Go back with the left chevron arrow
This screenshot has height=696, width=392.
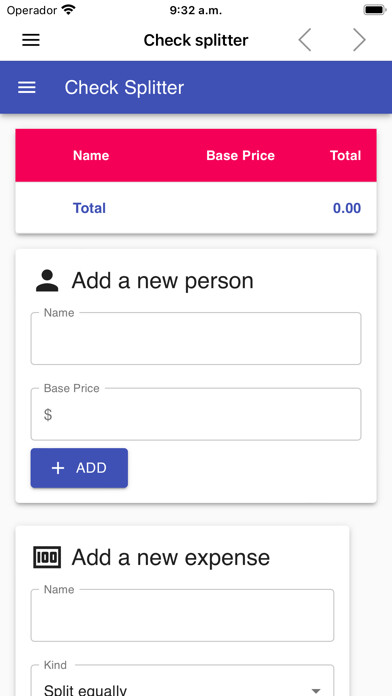pyautogui.click(x=305, y=40)
